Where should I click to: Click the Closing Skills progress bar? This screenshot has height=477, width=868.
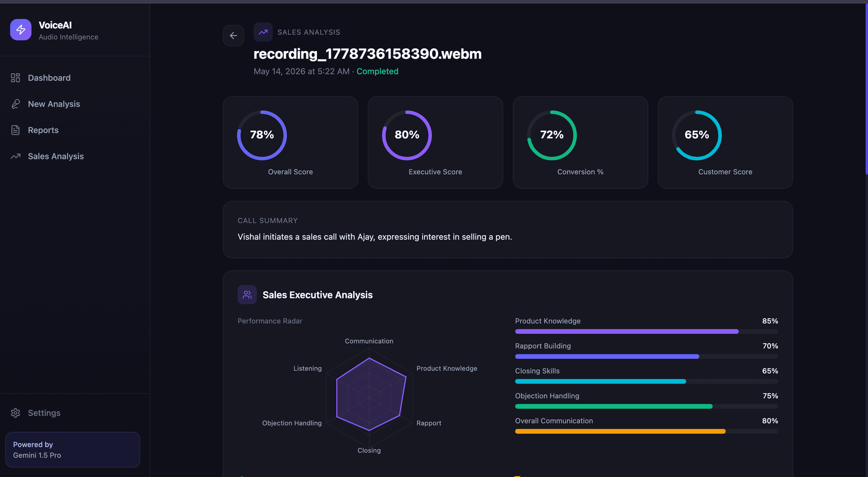[646, 381]
